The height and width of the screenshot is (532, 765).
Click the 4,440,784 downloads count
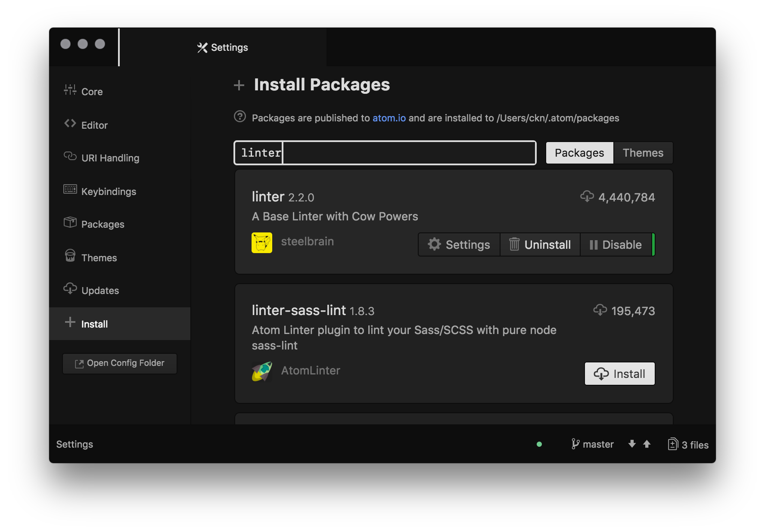627,198
